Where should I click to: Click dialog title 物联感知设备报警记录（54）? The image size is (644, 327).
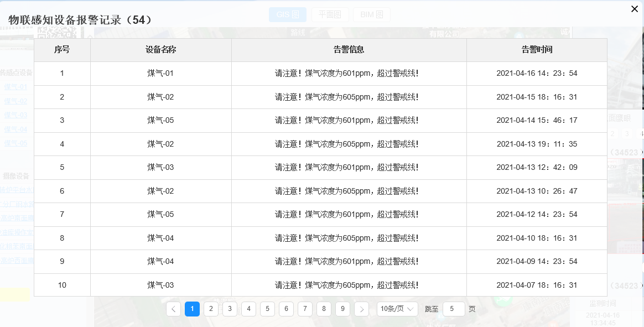(x=81, y=20)
